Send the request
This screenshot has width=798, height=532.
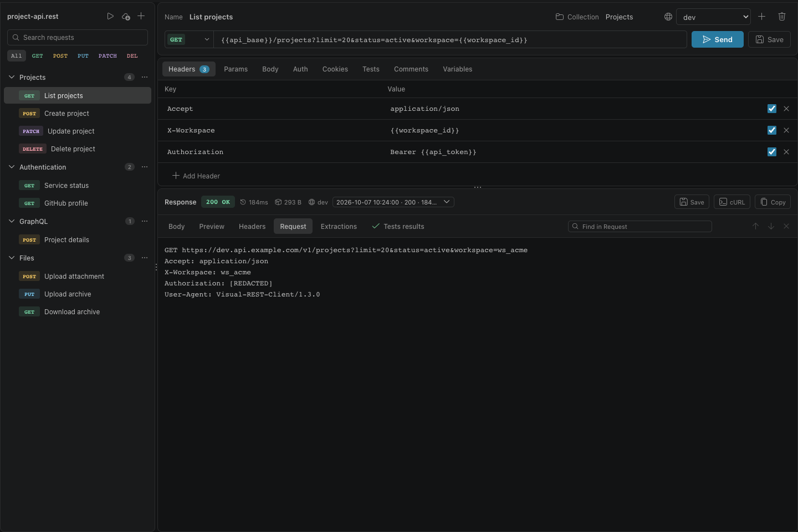click(718, 39)
